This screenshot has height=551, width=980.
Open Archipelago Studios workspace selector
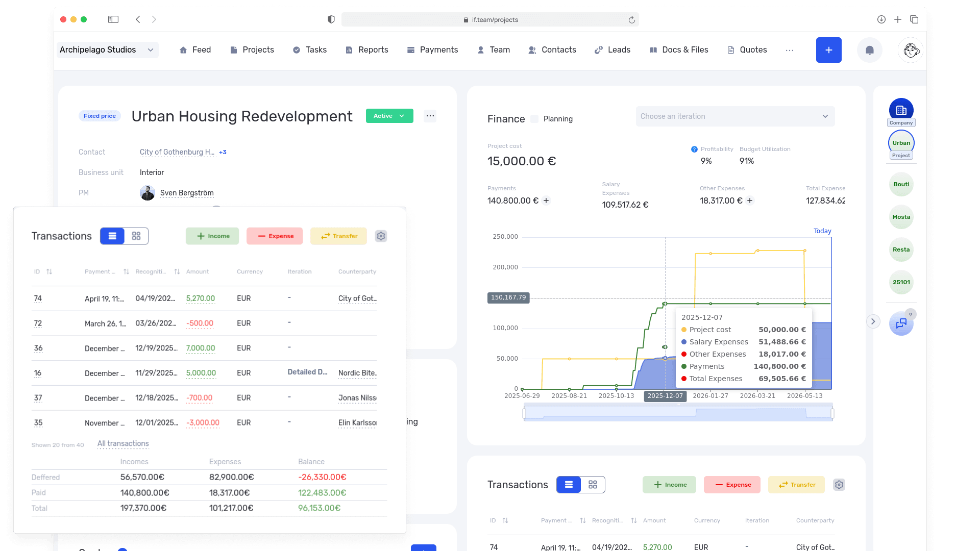click(107, 50)
